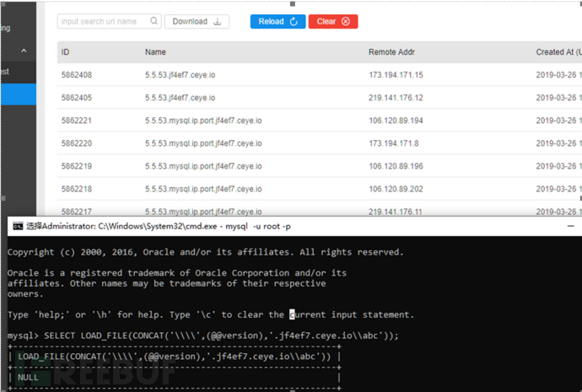Select record ID 5862220
The height and width of the screenshot is (392, 582).
(77, 143)
